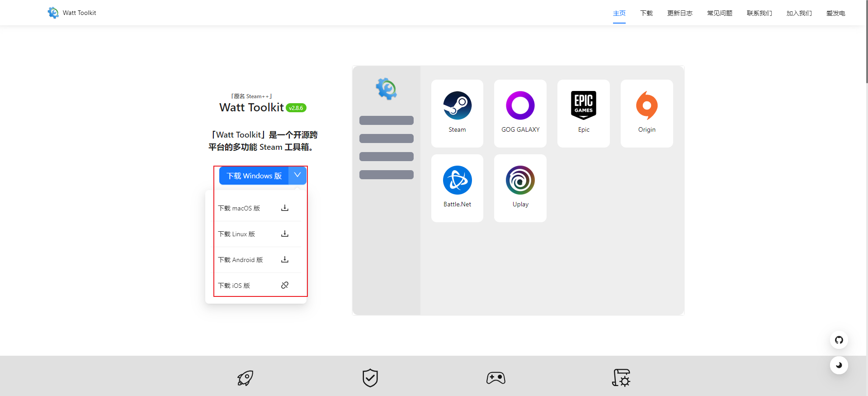Click the 「原名 Steam++」 text
This screenshot has height=396, width=868.
pos(251,96)
